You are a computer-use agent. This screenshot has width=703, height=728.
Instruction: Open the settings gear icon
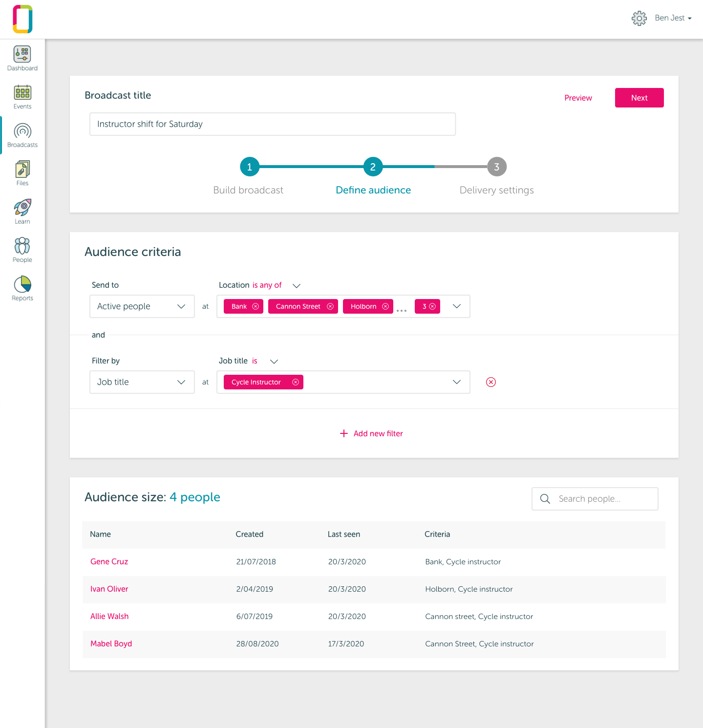[x=639, y=18]
